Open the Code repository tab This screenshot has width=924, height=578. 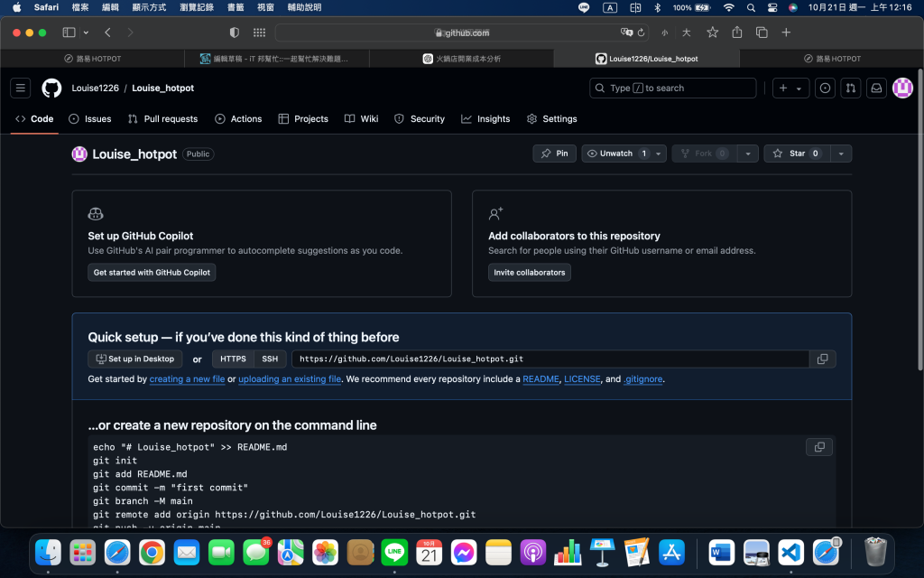(35, 118)
